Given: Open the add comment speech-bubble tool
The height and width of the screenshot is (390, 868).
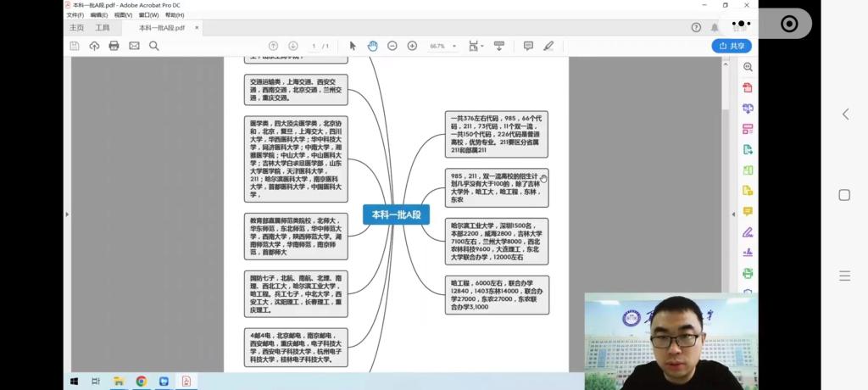Looking at the screenshot, I should (x=528, y=46).
